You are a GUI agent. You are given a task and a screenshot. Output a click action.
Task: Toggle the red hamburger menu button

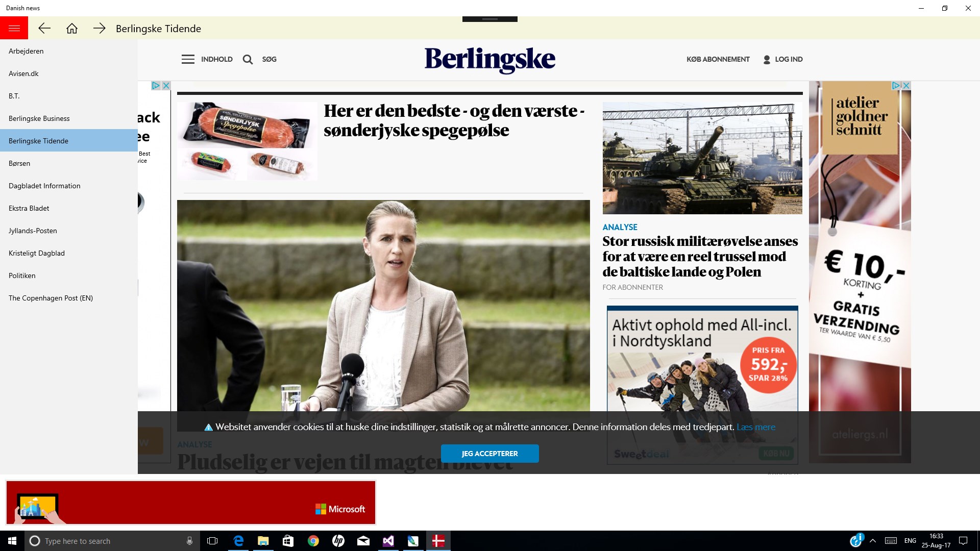pyautogui.click(x=14, y=28)
